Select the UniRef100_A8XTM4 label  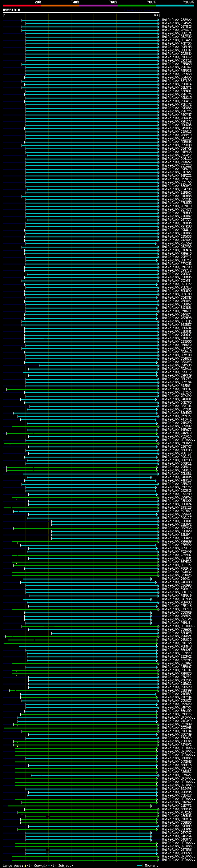tap(177, 406)
